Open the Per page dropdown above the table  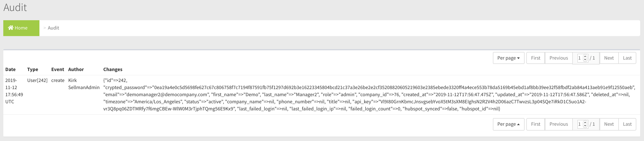click(508, 58)
